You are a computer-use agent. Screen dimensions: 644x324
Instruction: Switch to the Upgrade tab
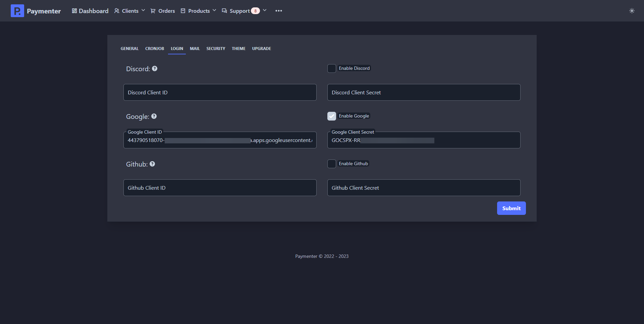point(262,49)
